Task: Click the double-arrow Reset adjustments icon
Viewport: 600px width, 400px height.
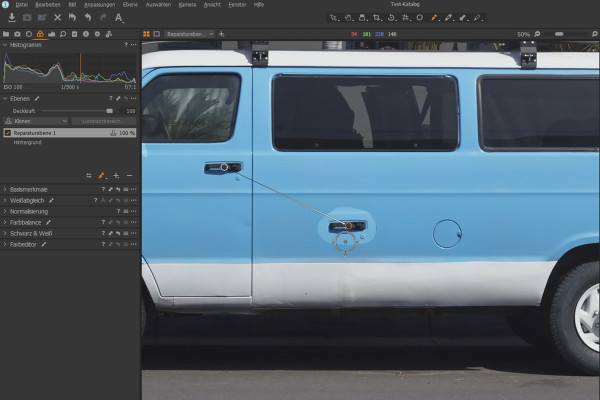Action: 72,18
